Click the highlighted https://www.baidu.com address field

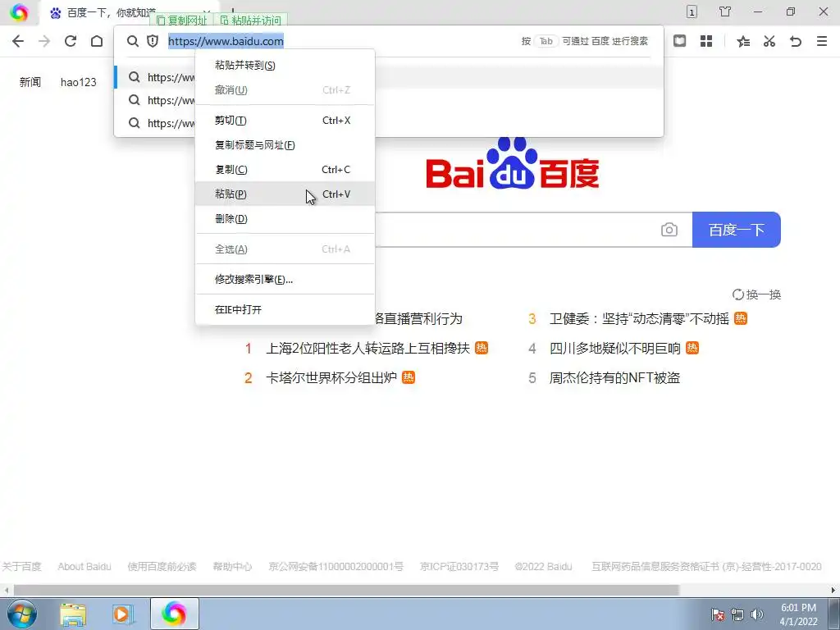tap(226, 41)
